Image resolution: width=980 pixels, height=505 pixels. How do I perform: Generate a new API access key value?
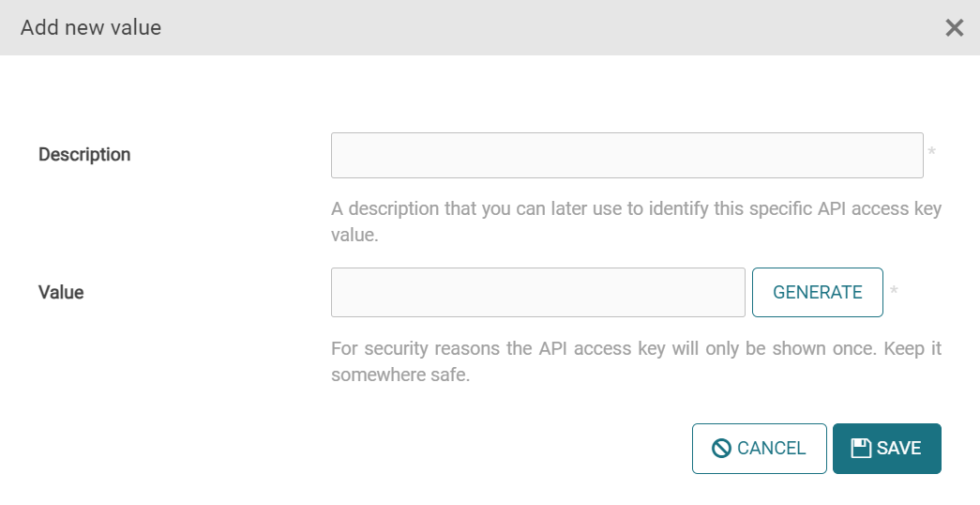tap(817, 292)
